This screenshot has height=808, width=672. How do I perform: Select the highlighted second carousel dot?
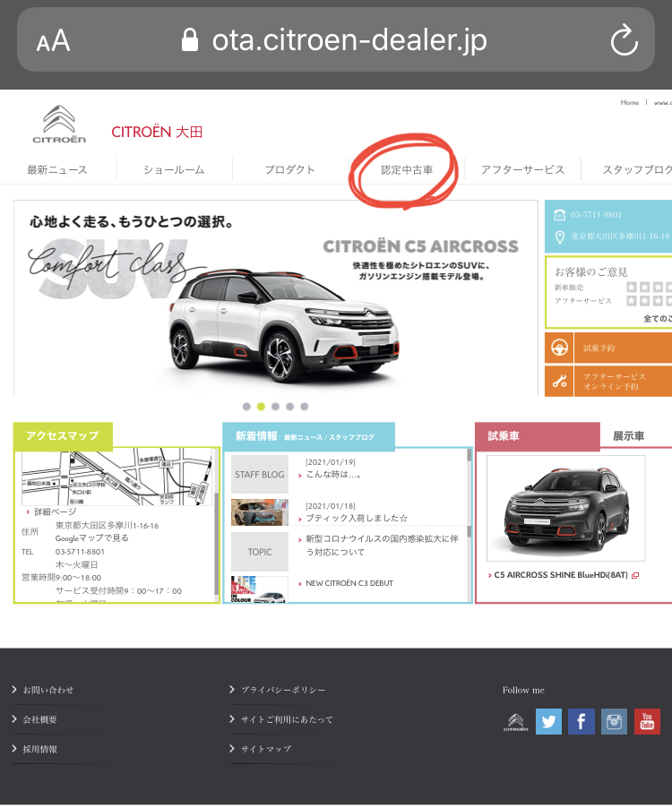click(x=261, y=407)
